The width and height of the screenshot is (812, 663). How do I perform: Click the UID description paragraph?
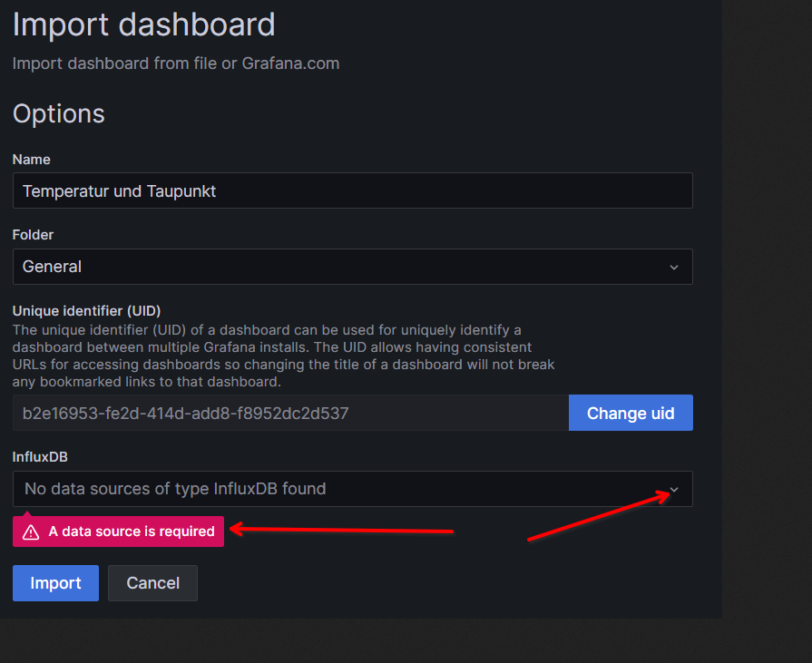click(x=283, y=356)
